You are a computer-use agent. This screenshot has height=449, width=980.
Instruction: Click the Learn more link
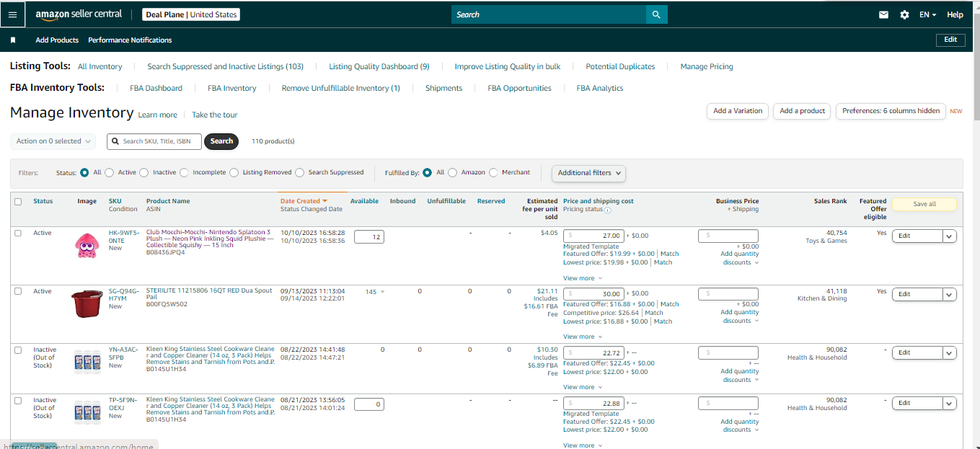pyautogui.click(x=157, y=115)
